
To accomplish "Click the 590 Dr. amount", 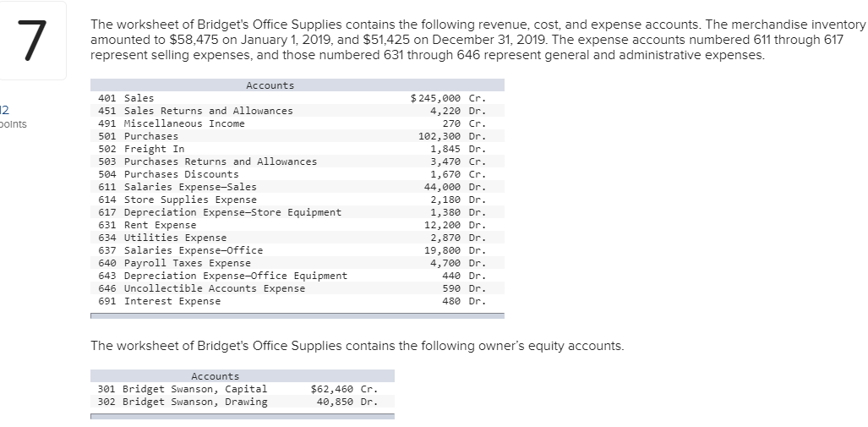I will [x=464, y=288].
